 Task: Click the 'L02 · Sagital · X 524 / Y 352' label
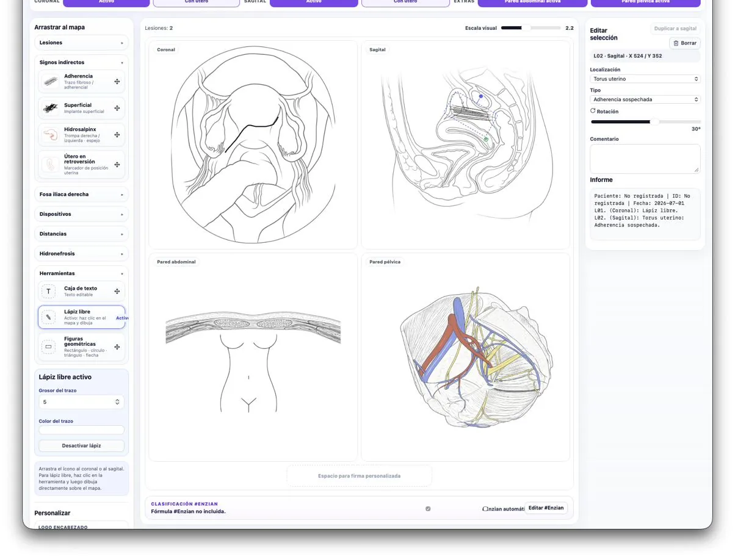pos(628,56)
